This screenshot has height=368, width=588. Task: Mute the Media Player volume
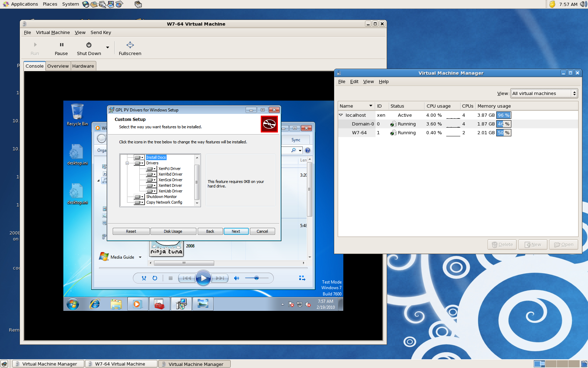237,278
